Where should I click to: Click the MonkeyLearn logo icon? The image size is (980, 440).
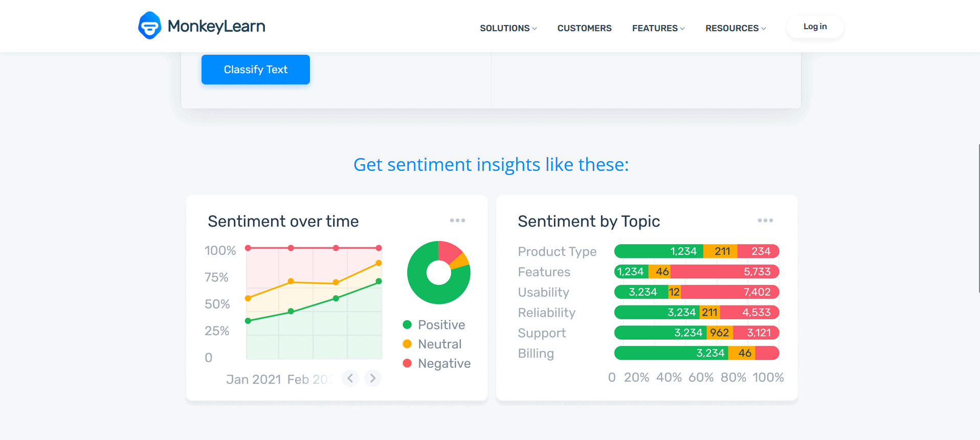tap(149, 26)
